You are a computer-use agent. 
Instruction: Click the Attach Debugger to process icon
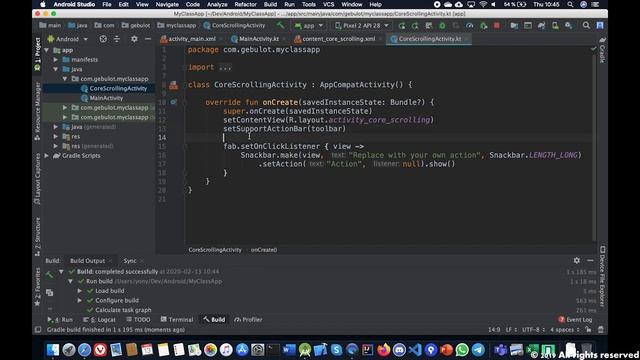483,26
